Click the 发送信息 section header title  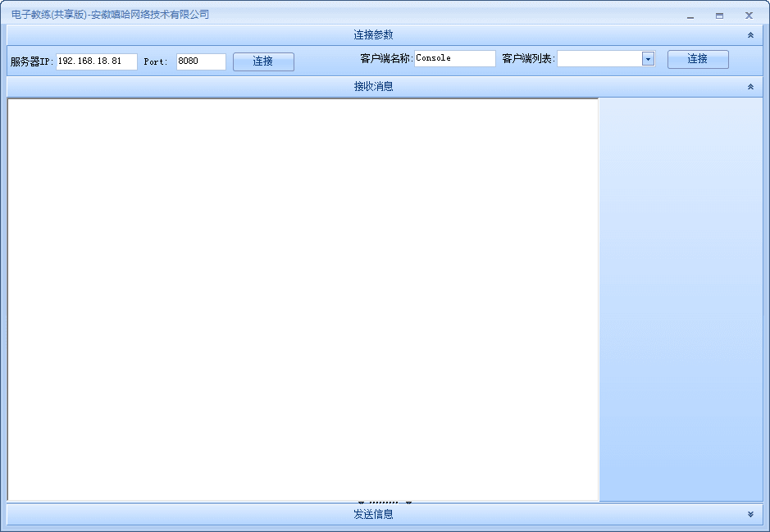click(373, 514)
